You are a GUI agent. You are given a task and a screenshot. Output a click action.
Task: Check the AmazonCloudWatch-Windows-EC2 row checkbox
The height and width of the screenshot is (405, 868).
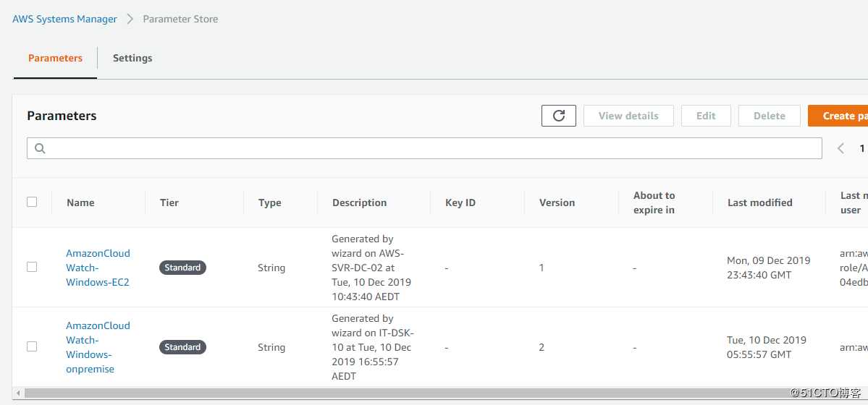click(32, 267)
